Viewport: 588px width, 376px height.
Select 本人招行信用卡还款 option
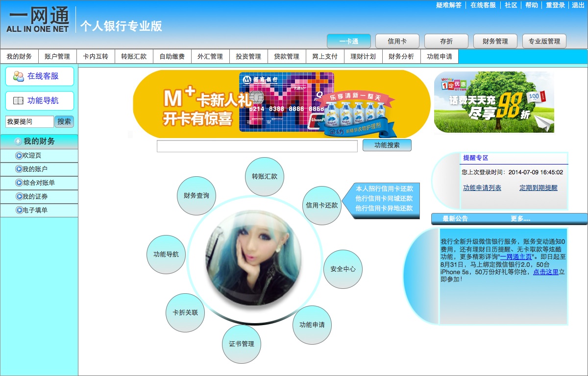(x=384, y=188)
